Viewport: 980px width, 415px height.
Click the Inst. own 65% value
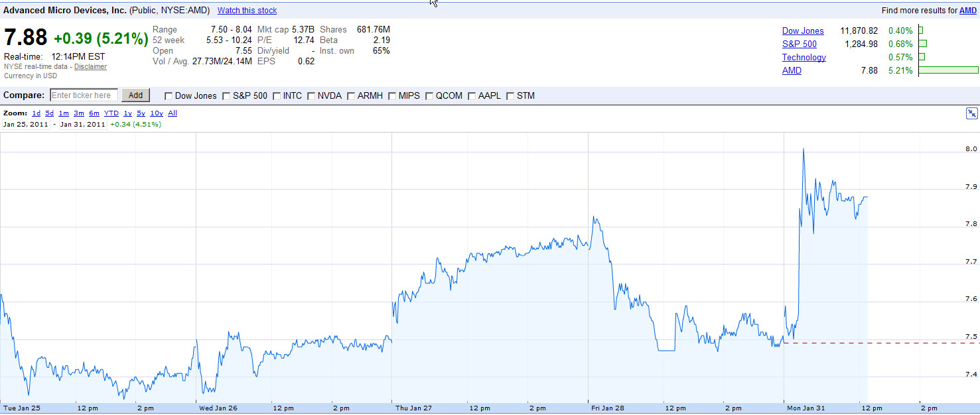[382, 51]
